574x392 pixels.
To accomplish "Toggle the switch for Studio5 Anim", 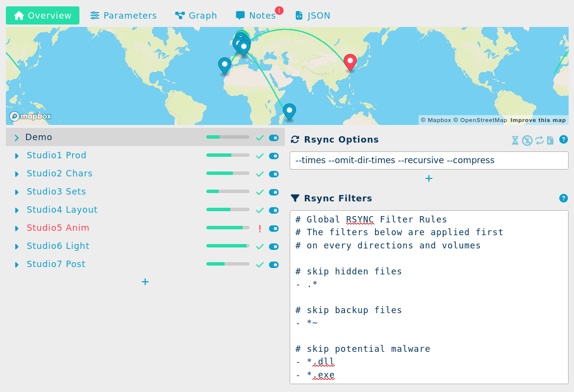I will click(x=274, y=228).
